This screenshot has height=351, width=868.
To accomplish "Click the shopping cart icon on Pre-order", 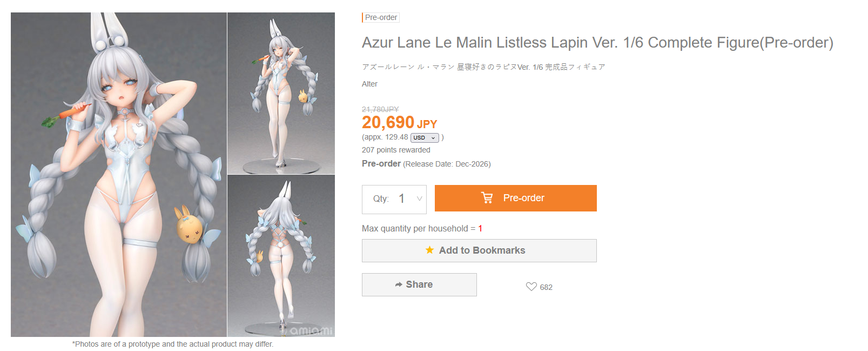I will (487, 198).
